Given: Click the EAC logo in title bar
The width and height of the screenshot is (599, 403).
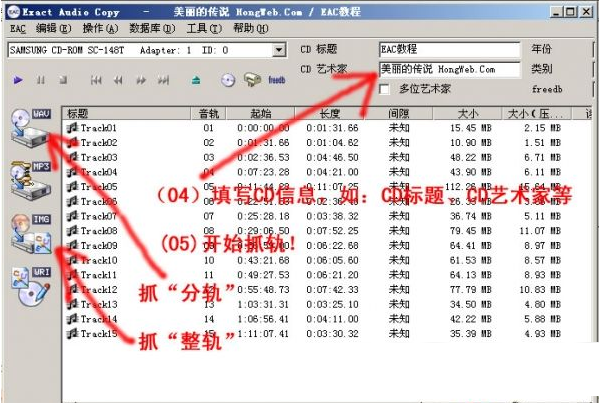Looking at the screenshot, I should coord(14,12).
